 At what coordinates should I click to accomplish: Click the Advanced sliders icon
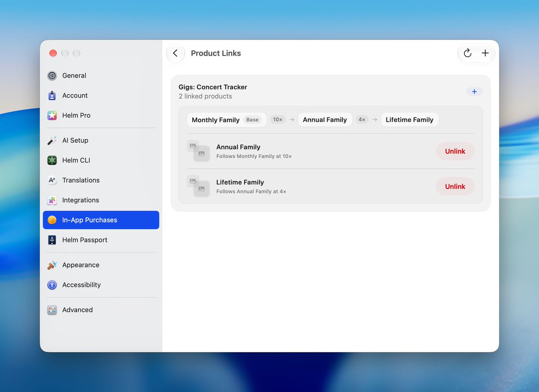[52, 310]
